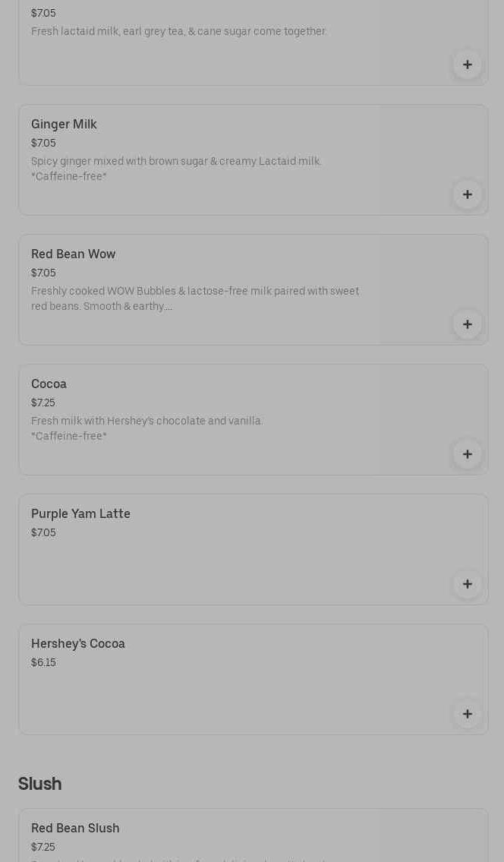Click the Ginger Milk description text
Image resolution: width=504 pixels, height=862 pixels.
176,169
